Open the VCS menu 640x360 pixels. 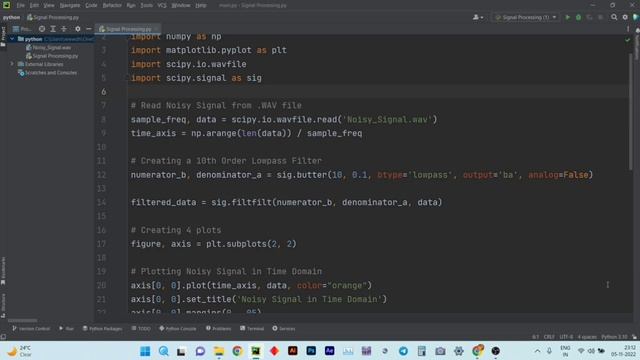pyautogui.click(x=162, y=5)
